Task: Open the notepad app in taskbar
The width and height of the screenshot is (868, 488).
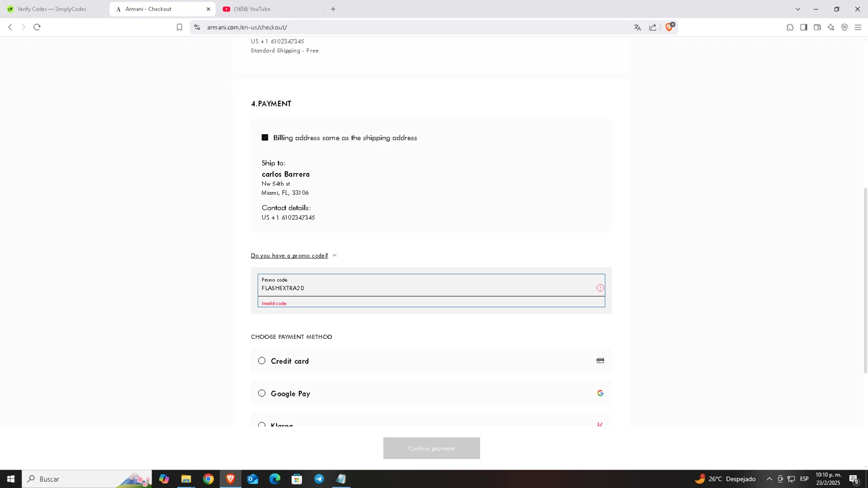Action: pyautogui.click(x=341, y=479)
